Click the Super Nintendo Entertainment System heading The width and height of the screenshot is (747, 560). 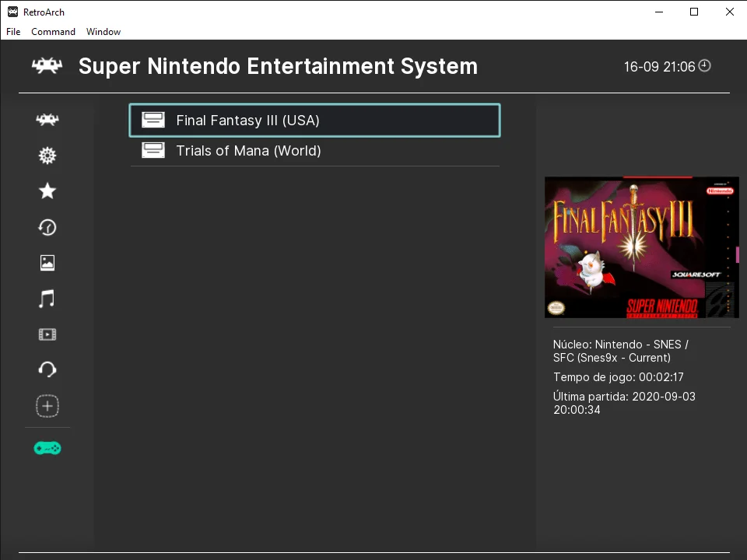point(279,66)
